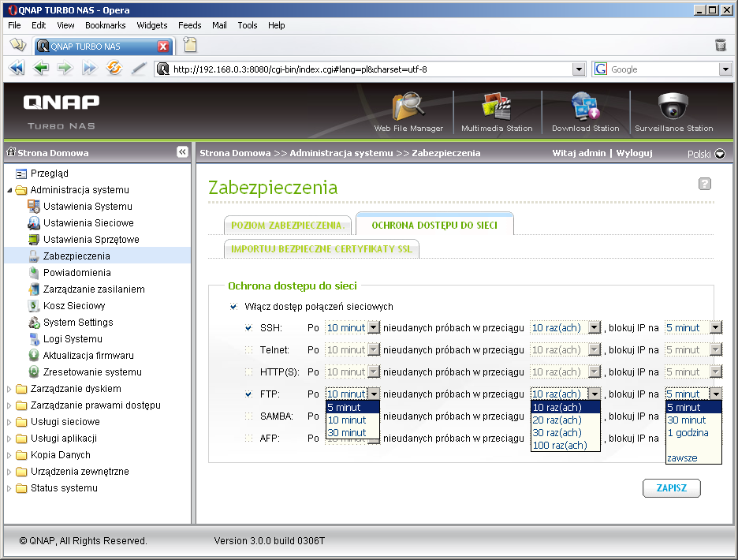
Task: Click the ZAPISZ save button
Action: [672, 488]
